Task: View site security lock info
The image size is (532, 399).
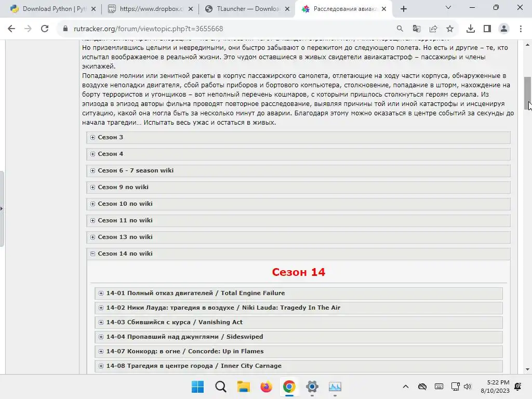Action: [65, 29]
